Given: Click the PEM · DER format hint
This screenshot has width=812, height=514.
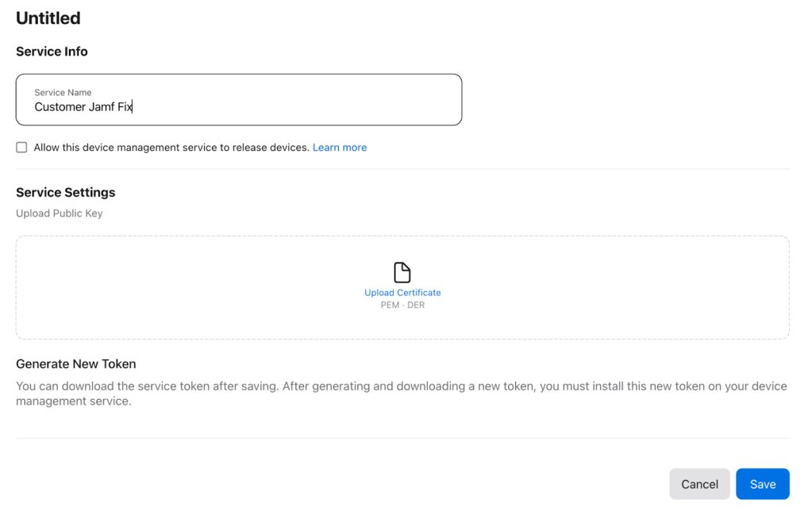Looking at the screenshot, I should click(x=402, y=305).
